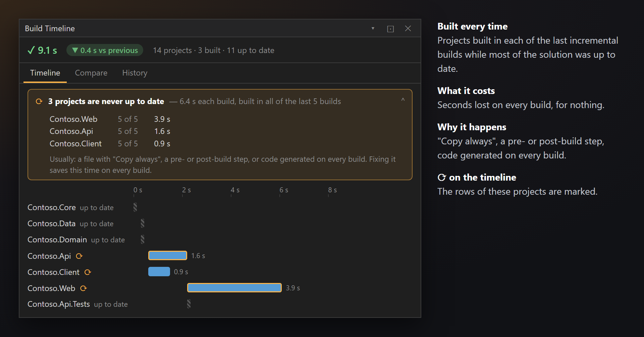Viewport: 644px width, 337px height.
Task: Click the Contoso.Data up-to-date hatched marker
Action: (143, 223)
